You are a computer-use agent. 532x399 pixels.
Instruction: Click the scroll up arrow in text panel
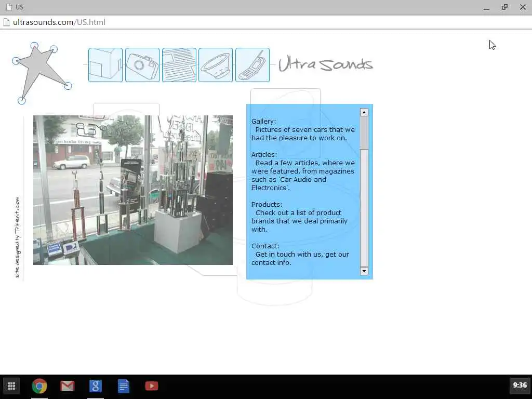click(364, 112)
